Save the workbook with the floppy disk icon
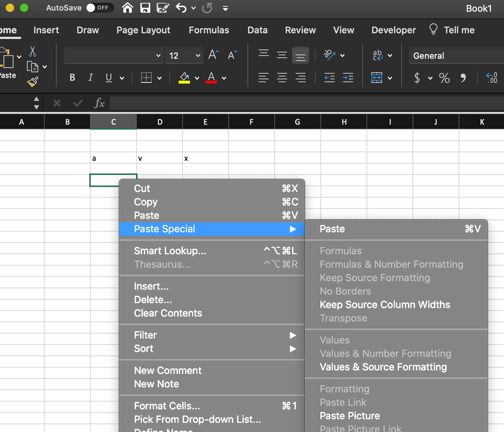Image resolution: width=504 pixels, height=432 pixels. point(145,8)
